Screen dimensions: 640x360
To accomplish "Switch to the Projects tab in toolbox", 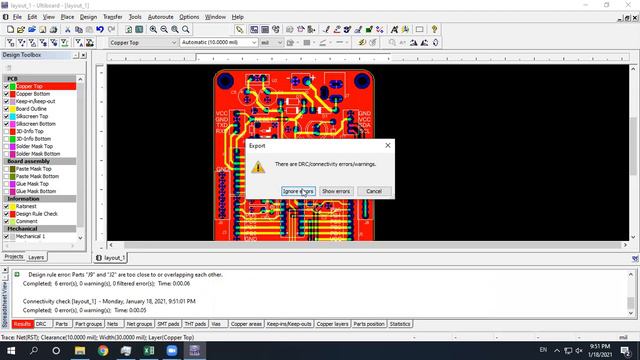I will 14,257.
